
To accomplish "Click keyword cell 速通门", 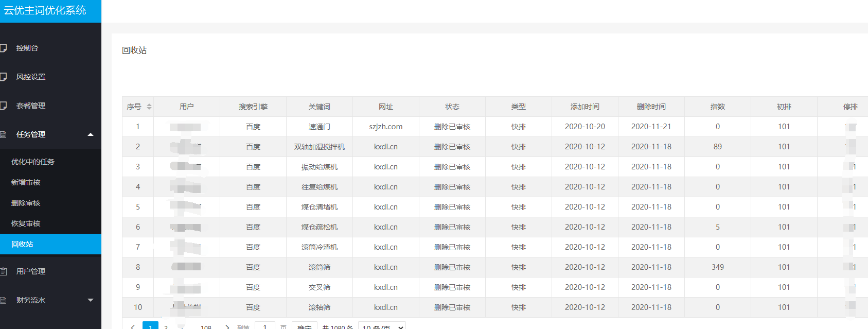I will (x=320, y=127).
